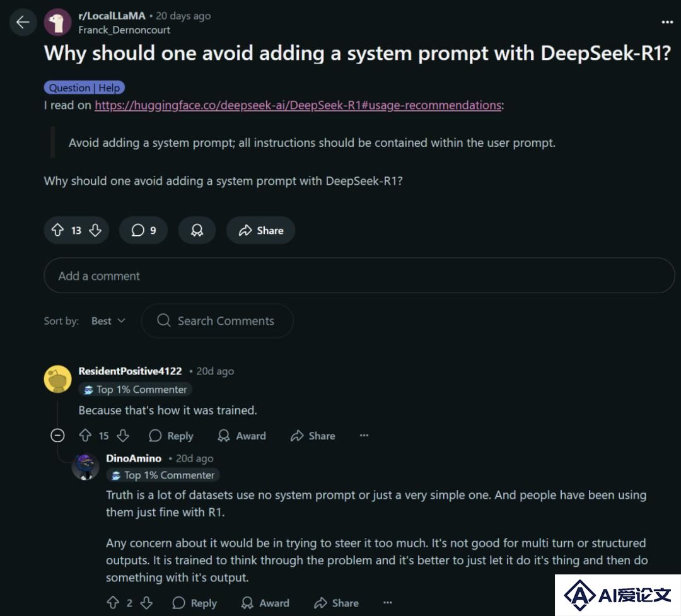The width and height of the screenshot is (681, 616).
Task: Open the huggingface DeepSeek-R1 usage recommendations link
Action: [298, 105]
